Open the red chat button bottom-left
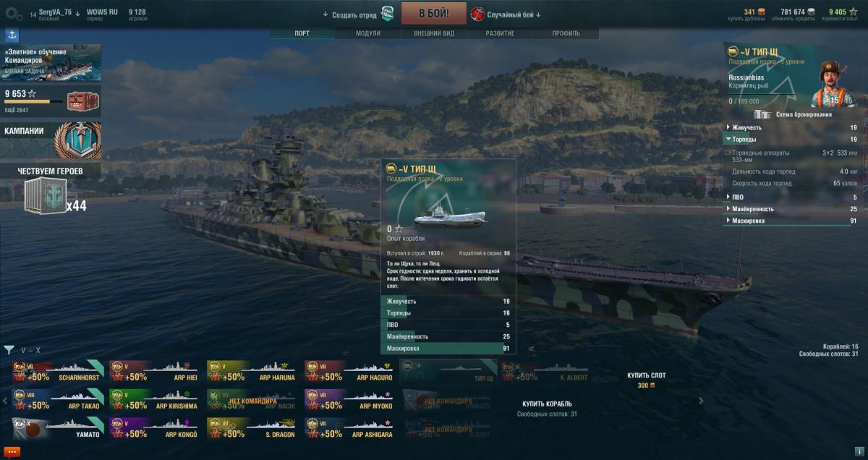 (x=12, y=451)
